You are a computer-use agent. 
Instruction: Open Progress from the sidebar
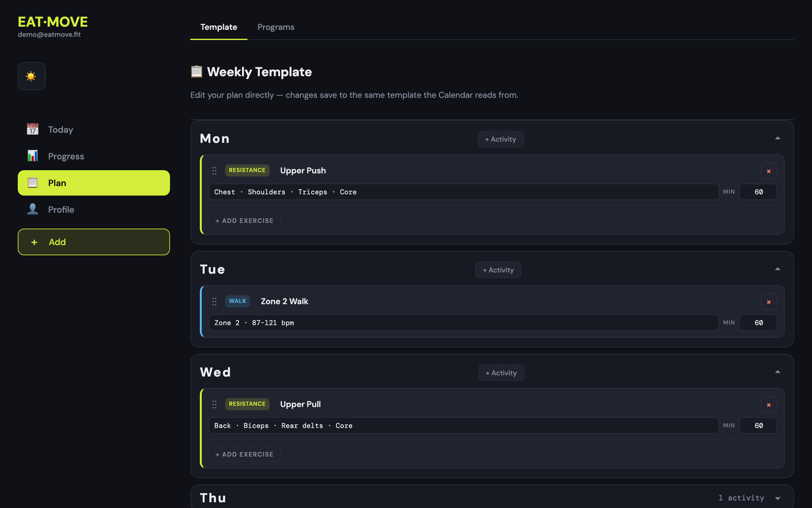click(94, 156)
